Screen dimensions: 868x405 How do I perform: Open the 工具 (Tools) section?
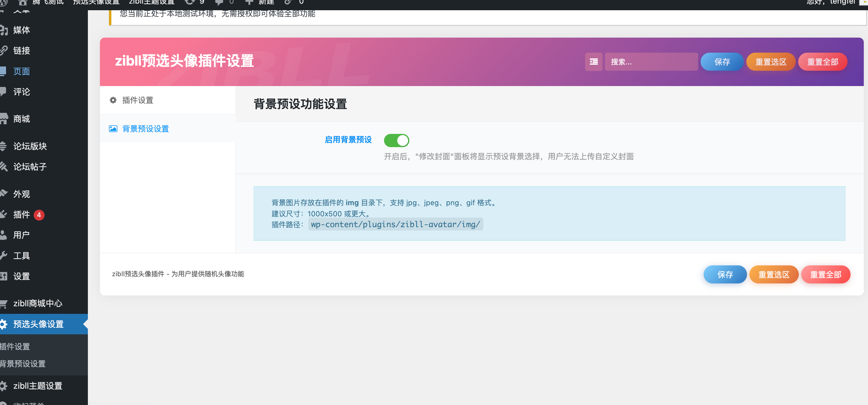pyautogui.click(x=21, y=255)
